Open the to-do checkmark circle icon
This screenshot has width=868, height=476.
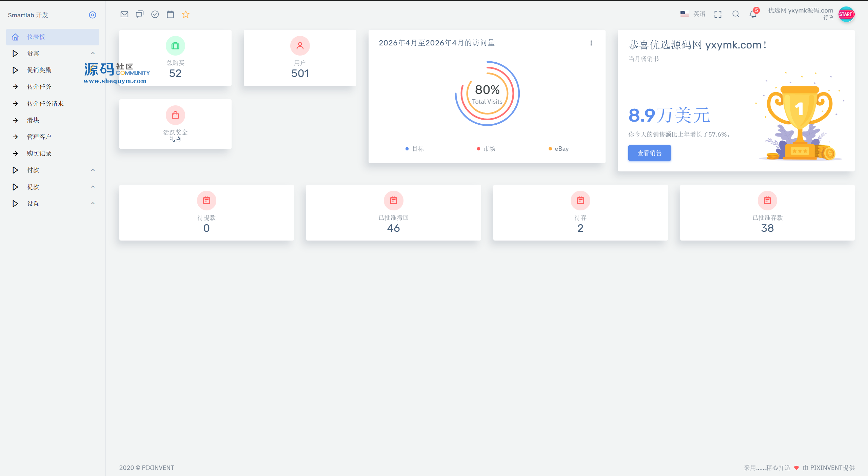155,14
